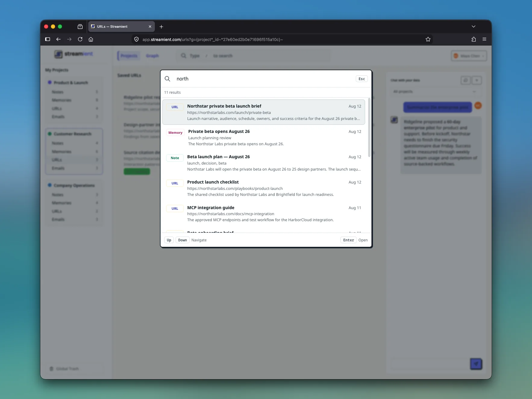532x399 pixels.
Task: Click URL badge on Northstar private beta brief
Action: point(175,107)
